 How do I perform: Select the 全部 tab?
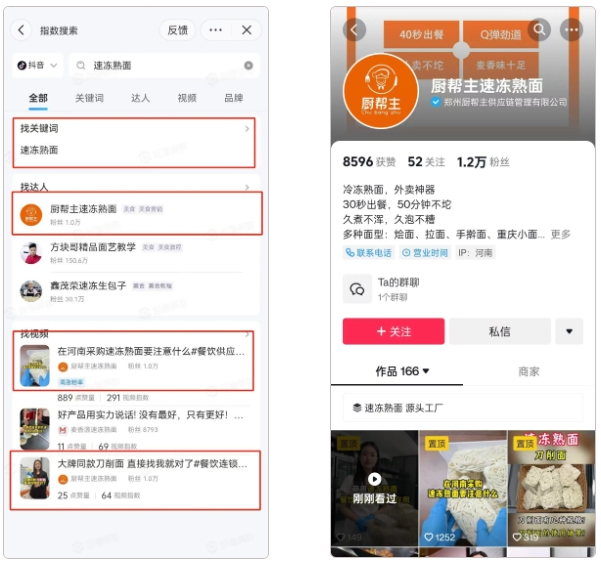38,98
